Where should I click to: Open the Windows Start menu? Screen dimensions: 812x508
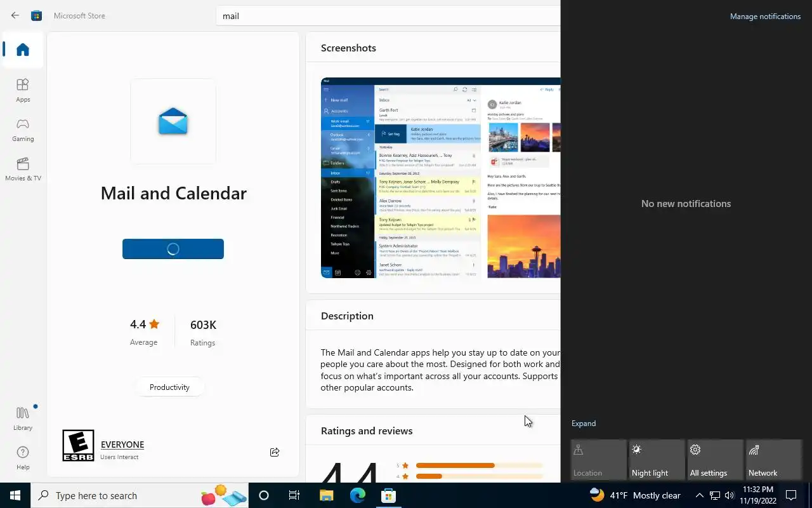(x=15, y=495)
